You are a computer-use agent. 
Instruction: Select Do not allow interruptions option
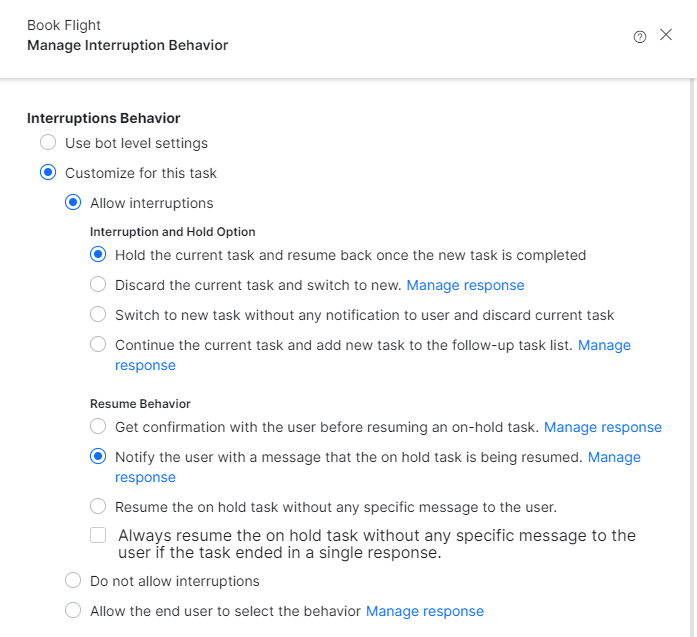coord(73,581)
